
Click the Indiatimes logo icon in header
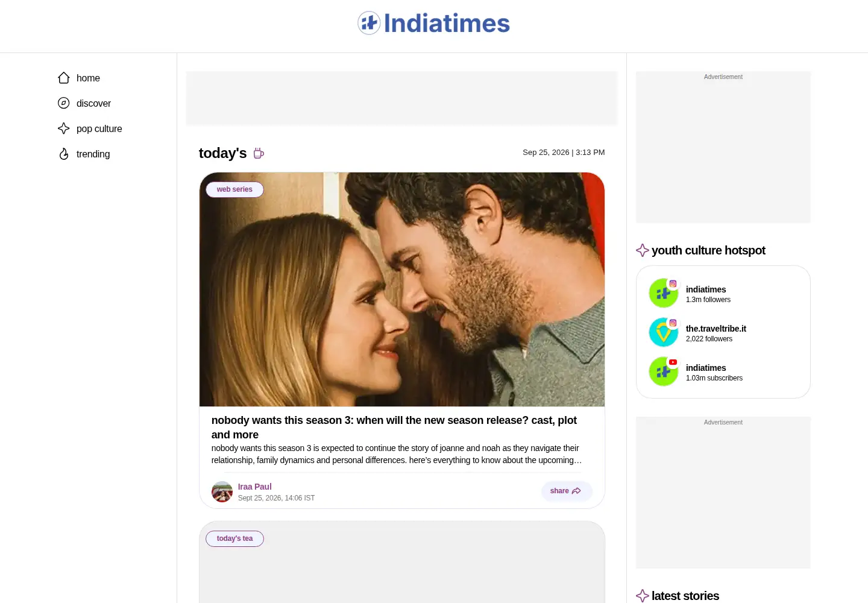click(x=369, y=23)
